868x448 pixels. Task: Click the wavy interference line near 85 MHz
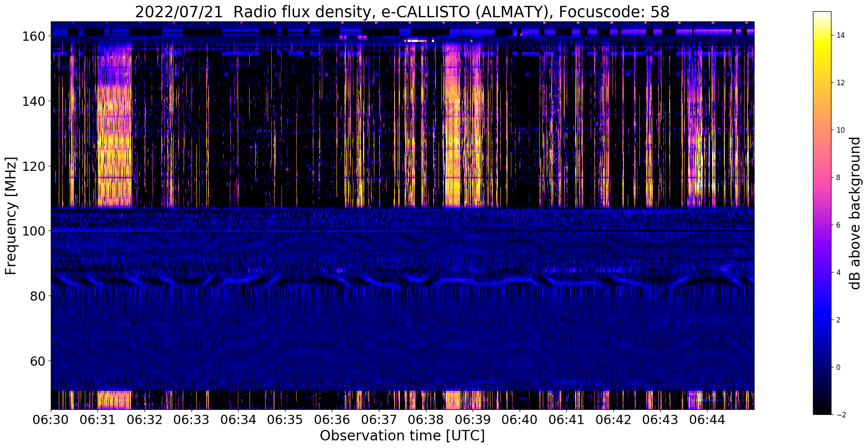(x=402, y=280)
